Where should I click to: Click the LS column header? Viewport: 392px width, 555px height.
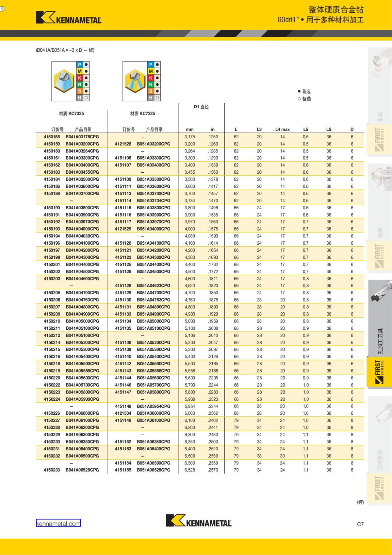329,130
